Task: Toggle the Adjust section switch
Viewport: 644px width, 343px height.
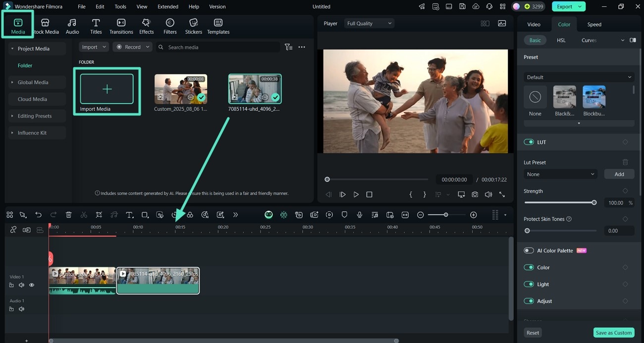Action: pos(529,301)
